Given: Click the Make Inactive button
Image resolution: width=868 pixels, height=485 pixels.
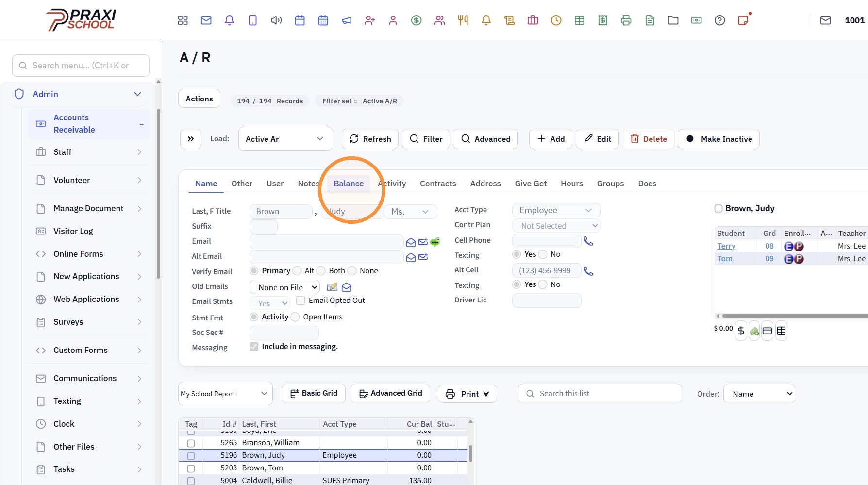Looking at the screenshot, I should (x=718, y=139).
